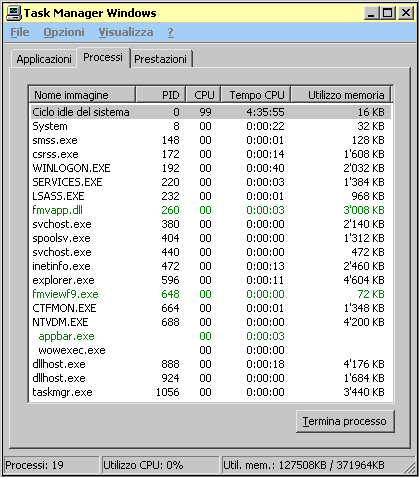Sort by Nome immagine column header

coord(82,95)
